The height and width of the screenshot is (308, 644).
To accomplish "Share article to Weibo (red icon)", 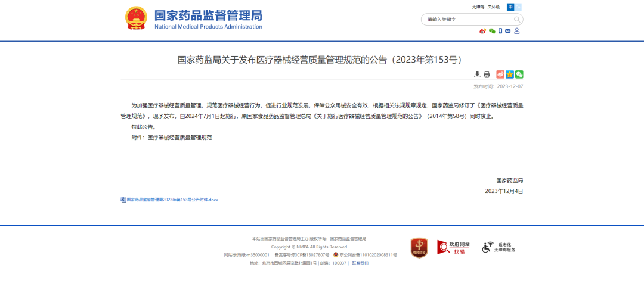I will click(x=500, y=74).
